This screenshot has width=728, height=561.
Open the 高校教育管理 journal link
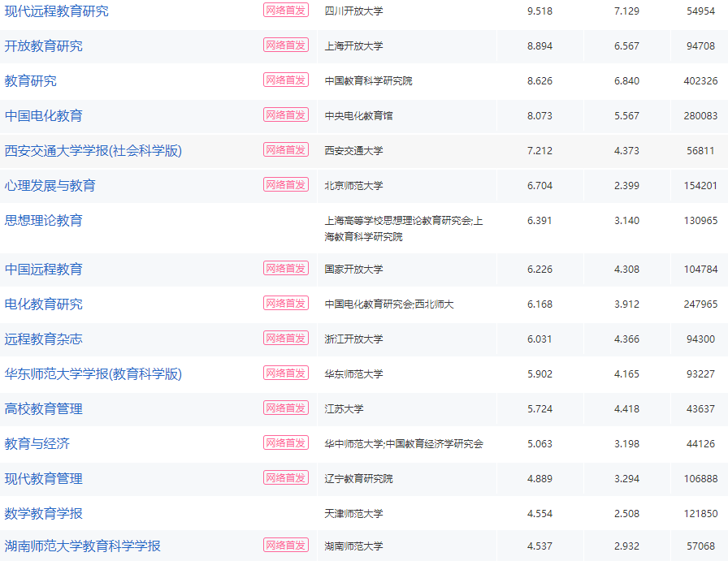coord(44,409)
